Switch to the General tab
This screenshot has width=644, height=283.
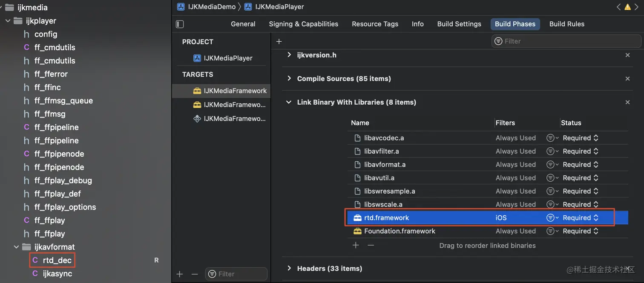click(243, 24)
